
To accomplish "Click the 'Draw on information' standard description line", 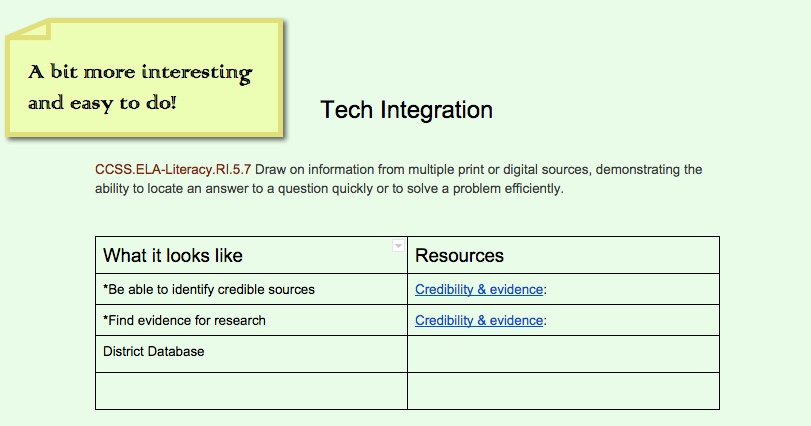I will point(478,169).
